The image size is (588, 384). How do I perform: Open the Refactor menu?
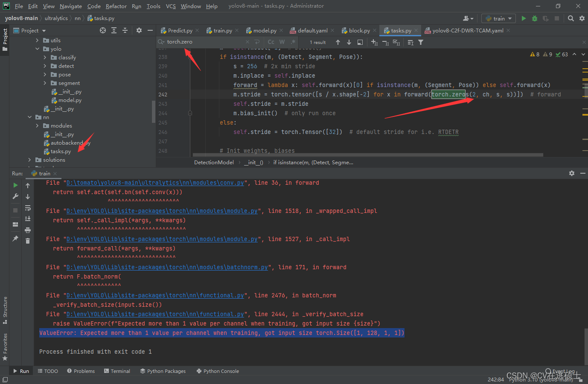click(116, 6)
